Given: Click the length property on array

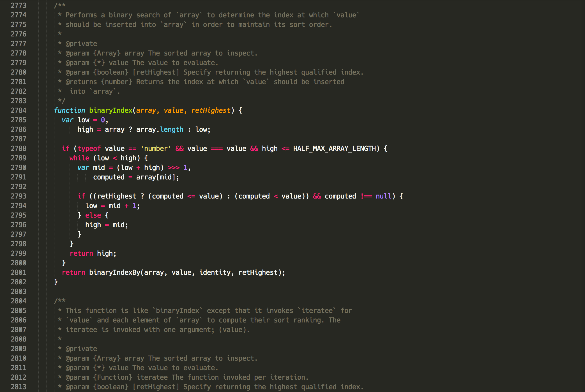Looking at the screenshot, I should [x=172, y=130].
